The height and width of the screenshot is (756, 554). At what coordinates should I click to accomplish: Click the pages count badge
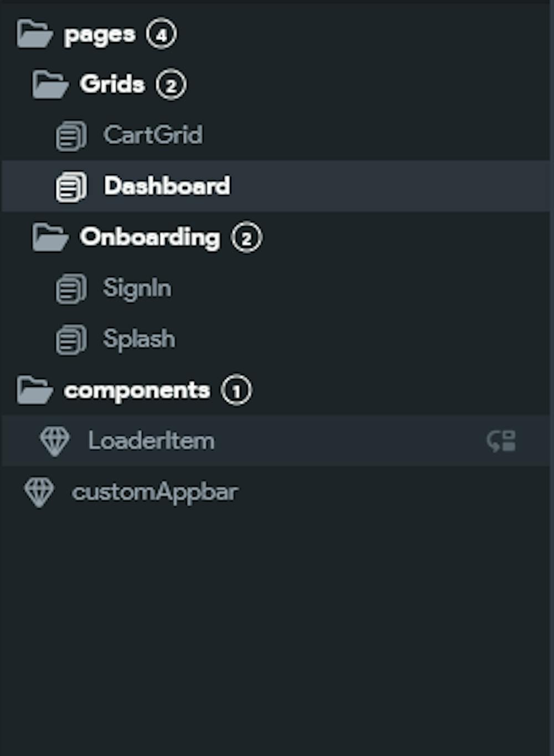coord(161,35)
